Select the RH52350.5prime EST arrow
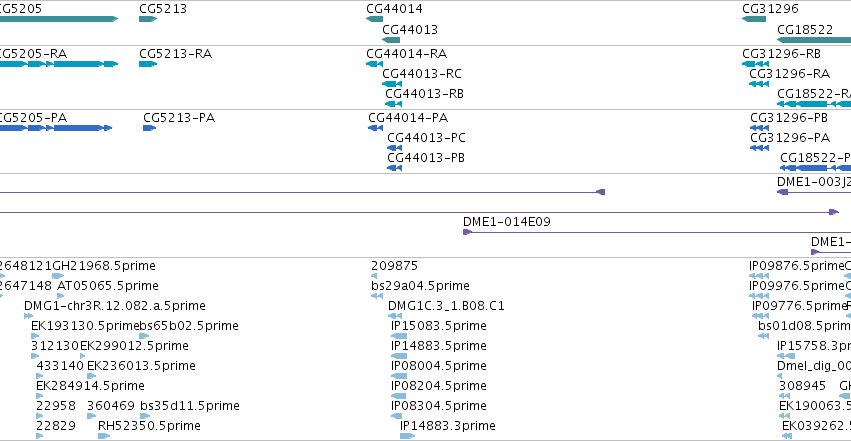 click(104, 436)
